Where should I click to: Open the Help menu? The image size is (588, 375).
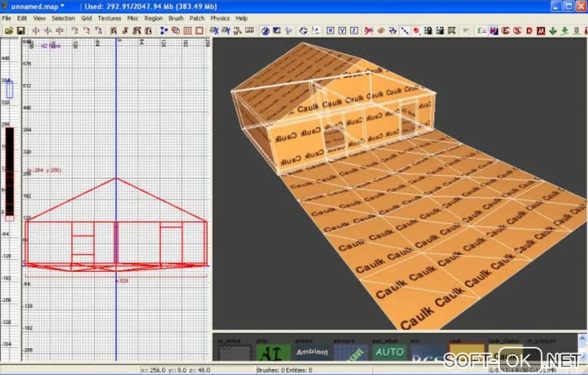pos(242,18)
